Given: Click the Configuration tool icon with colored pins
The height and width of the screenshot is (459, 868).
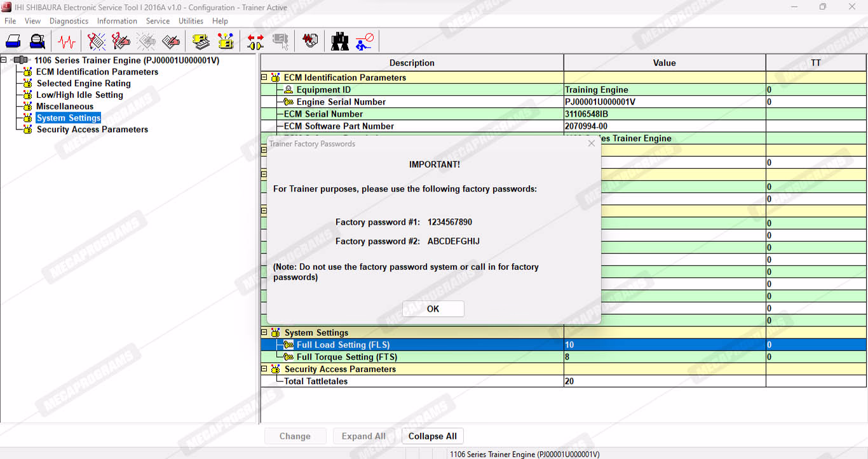Looking at the screenshot, I should point(226,42).
